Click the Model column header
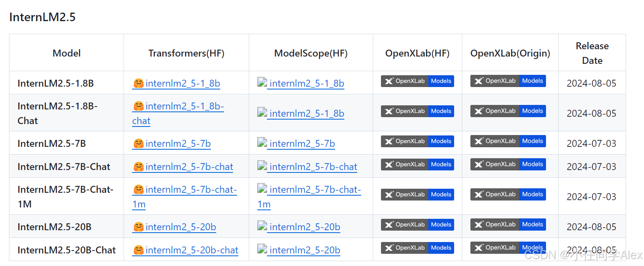644x266 pixels. coord(67,53)
